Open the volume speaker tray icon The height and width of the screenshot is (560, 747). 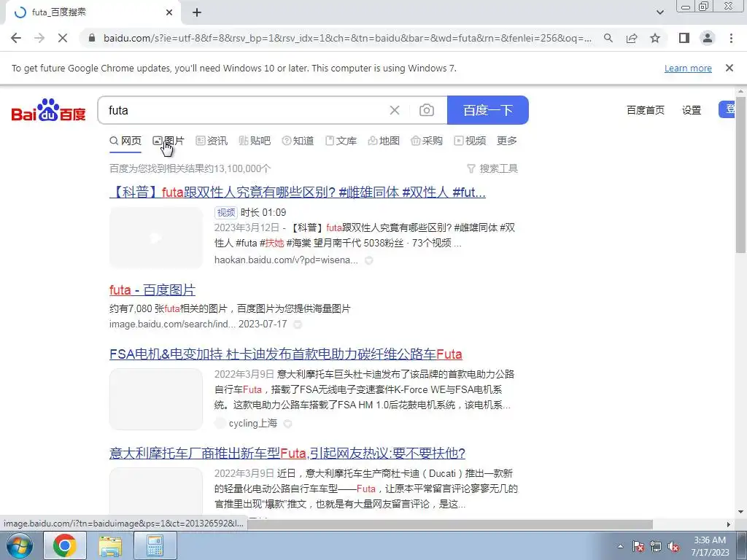[x=673, y=547]
